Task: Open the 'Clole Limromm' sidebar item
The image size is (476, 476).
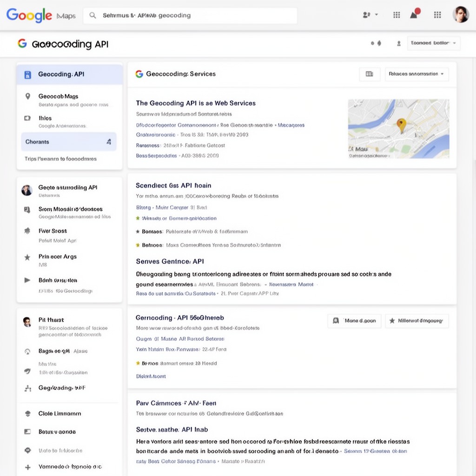Action: tap(59, 414)
